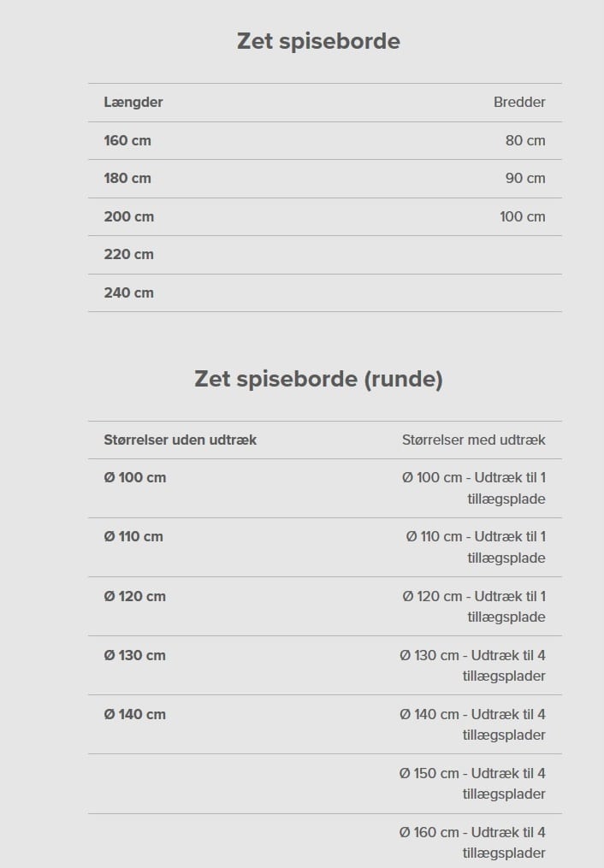Click the 220 cm length row

click(x=324, y=255)
